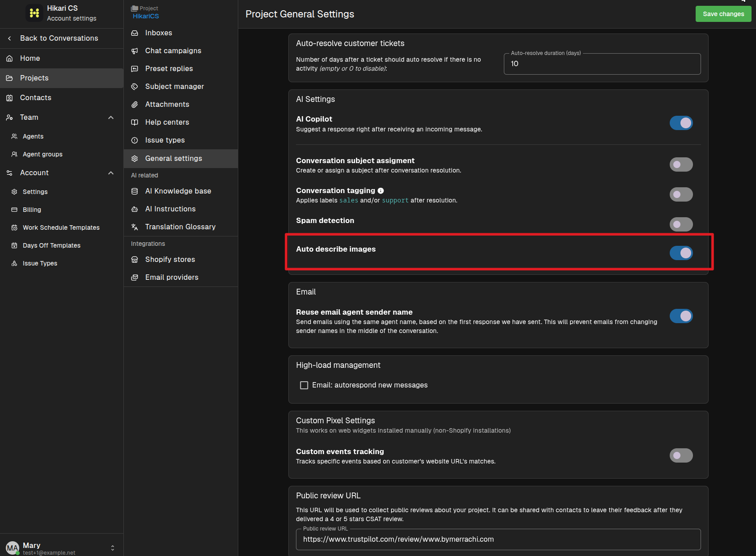Open the Contacts page
Screen dimensions: 756x556
click(62, 98)
